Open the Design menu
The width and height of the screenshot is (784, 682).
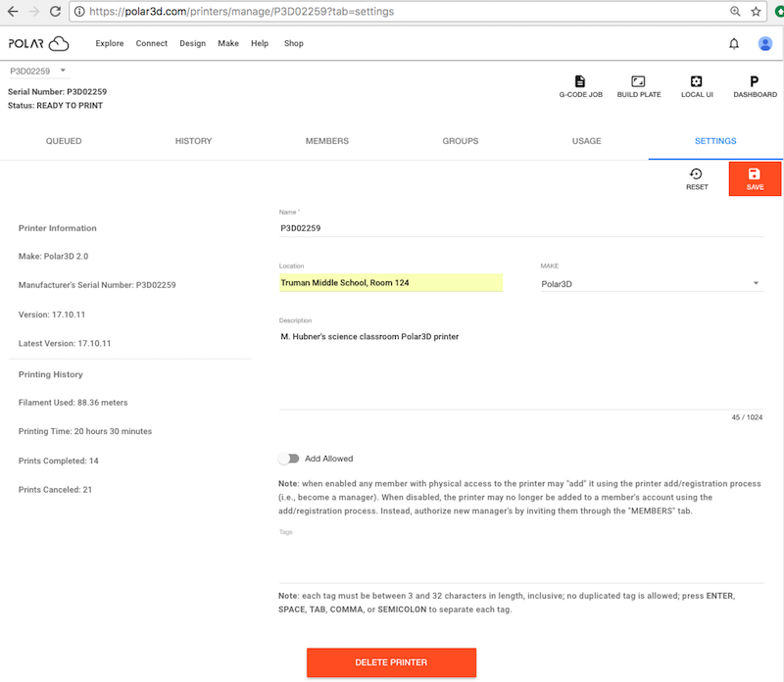tap(192, 43)
